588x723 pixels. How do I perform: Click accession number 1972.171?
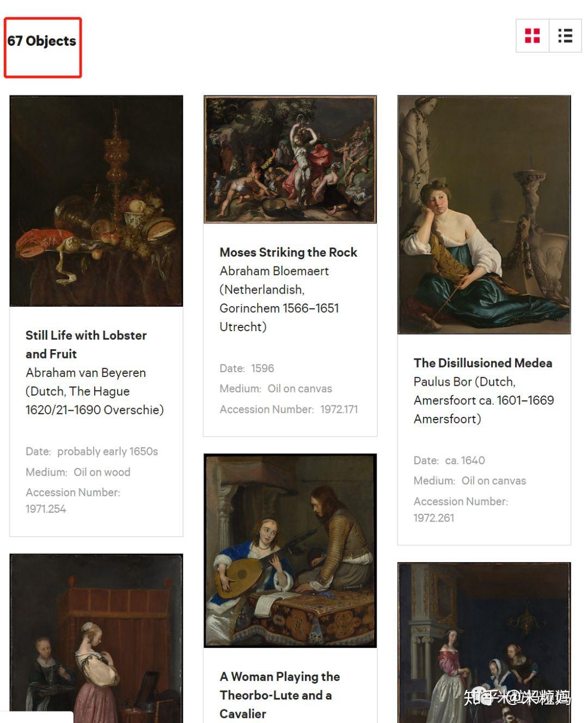(x=339, y=409)
